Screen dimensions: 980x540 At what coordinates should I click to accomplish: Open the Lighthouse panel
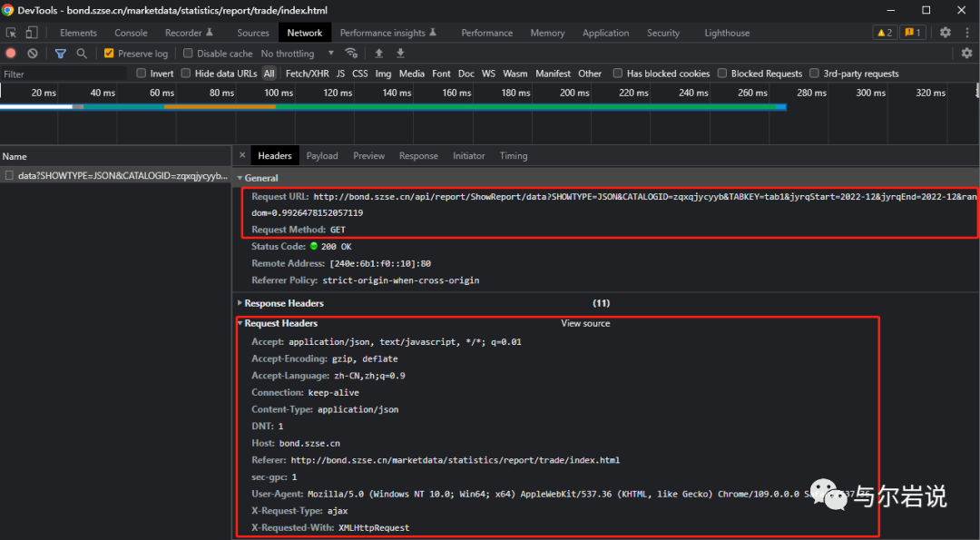(727, 33)
